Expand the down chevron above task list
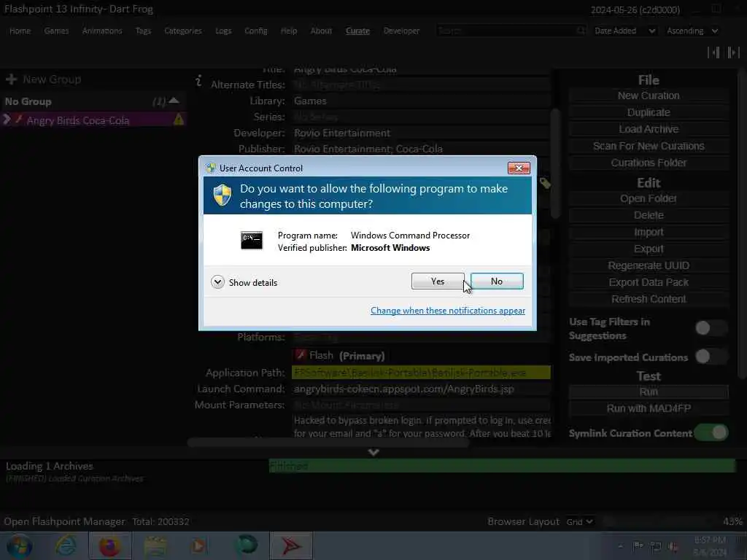747x560 pixels. tap(373, 452)
